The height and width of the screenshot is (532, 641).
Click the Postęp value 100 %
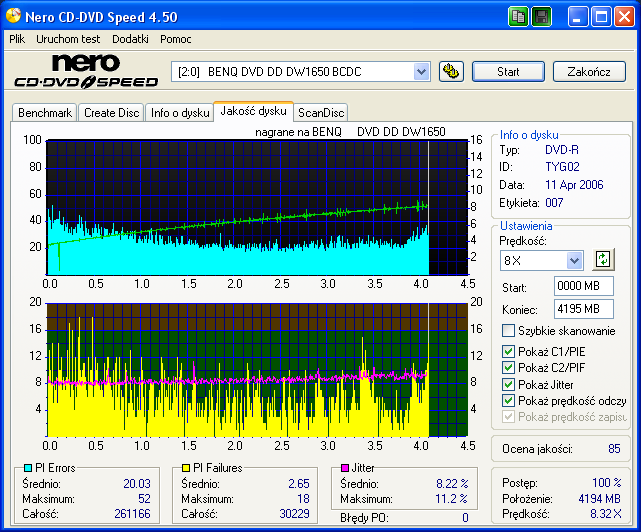click(x=607, y=483)
